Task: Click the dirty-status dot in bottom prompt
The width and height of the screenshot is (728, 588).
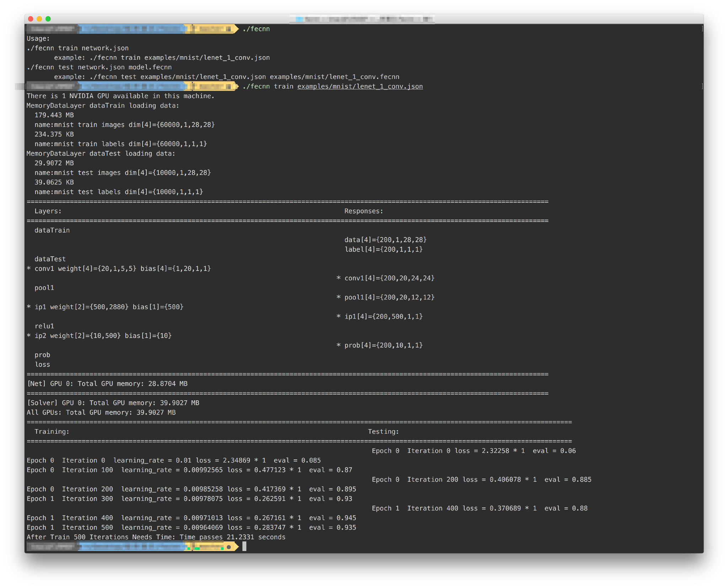Action: click(229, 547)
